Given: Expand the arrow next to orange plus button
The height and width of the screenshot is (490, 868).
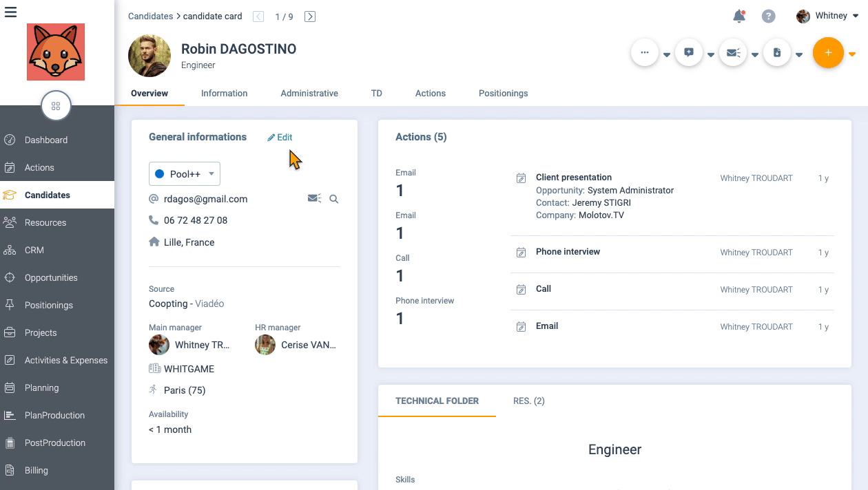Looking at the screenshot, I should pyautogui.click(x=852, y=54).
